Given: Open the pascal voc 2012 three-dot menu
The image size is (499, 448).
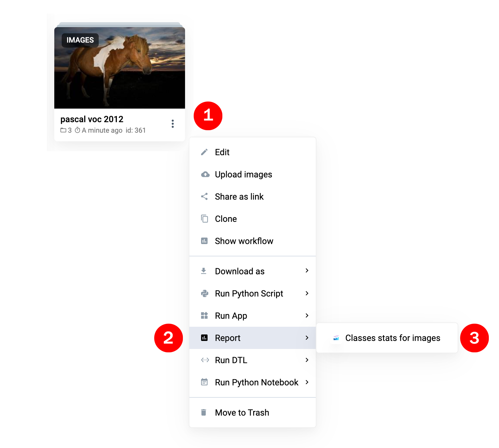Looking at the screenshot, I should [173, 124].
